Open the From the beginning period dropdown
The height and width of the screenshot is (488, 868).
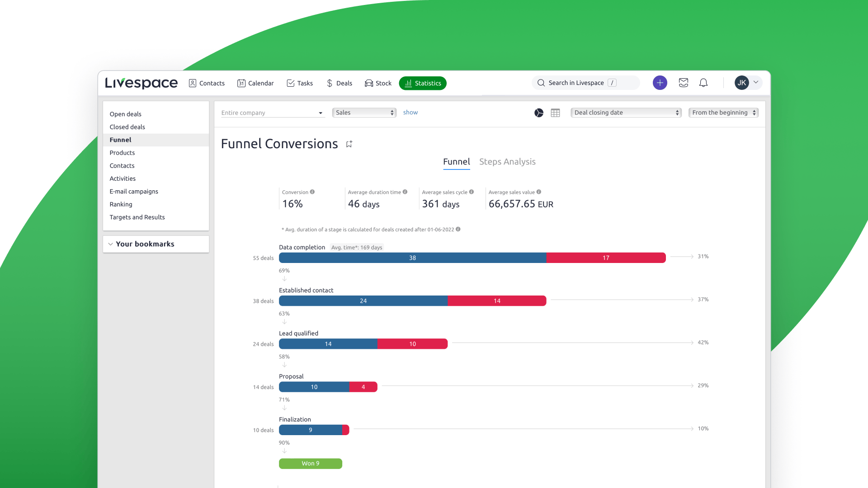pos(723,113)
